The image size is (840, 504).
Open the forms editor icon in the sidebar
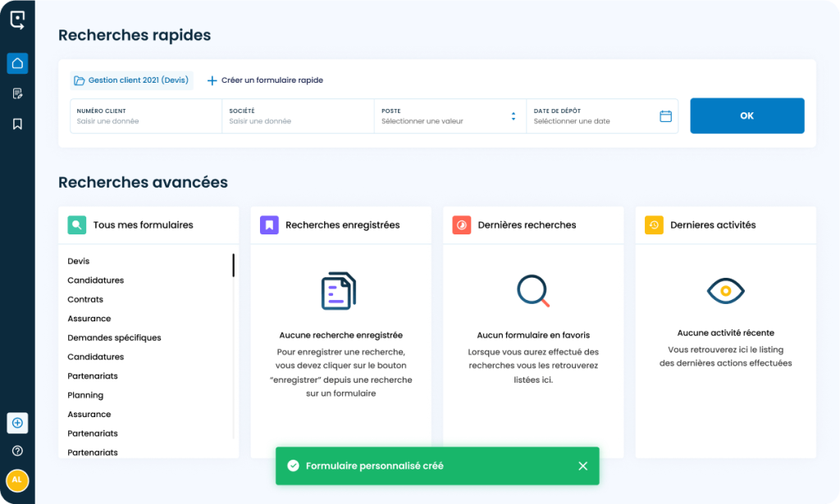pos(17,93)
